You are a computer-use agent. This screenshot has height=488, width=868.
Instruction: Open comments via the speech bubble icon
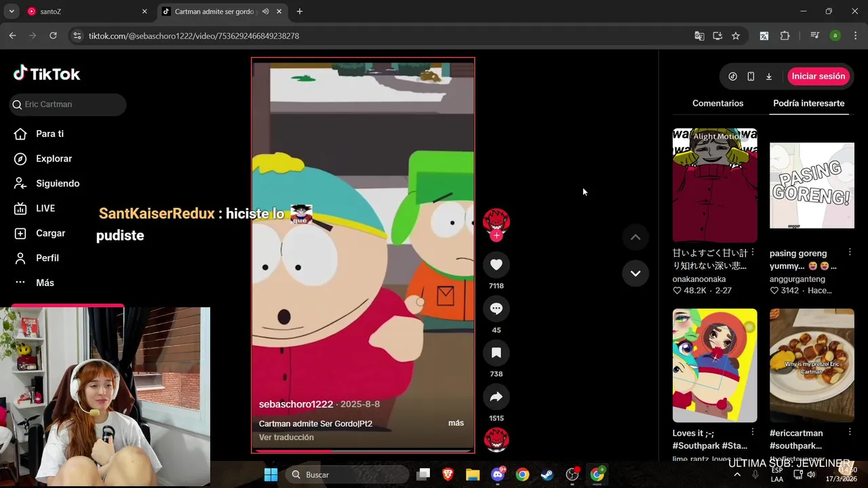click(496, 308)
